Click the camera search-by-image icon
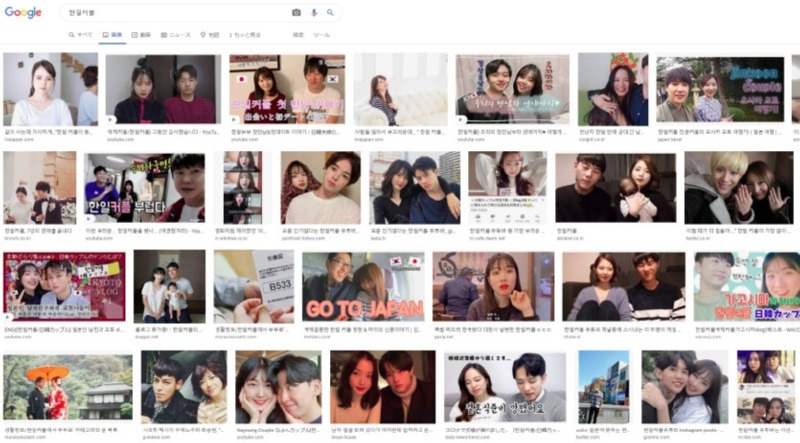The width and height of the screenshot is (800, 443). [x=296, y=13]
